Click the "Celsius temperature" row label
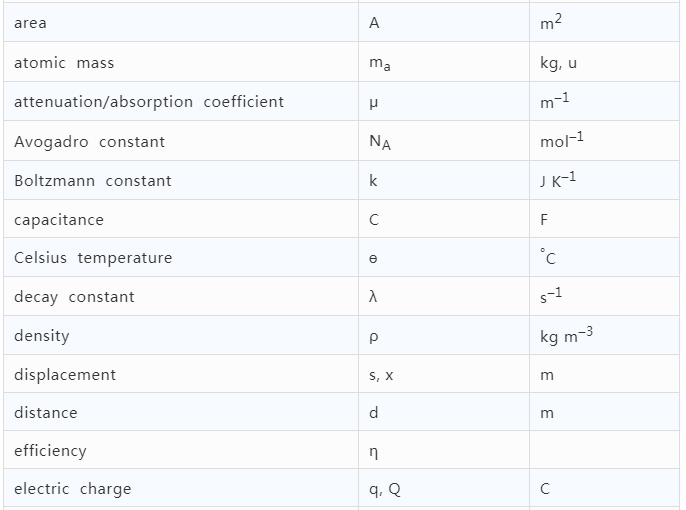The image size is (686, 510). 93,258
